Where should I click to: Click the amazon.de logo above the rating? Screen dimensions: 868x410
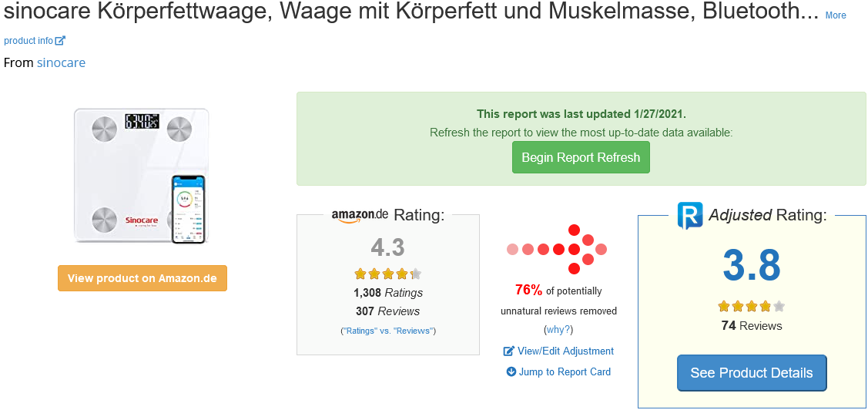click(x=360, y=215)
